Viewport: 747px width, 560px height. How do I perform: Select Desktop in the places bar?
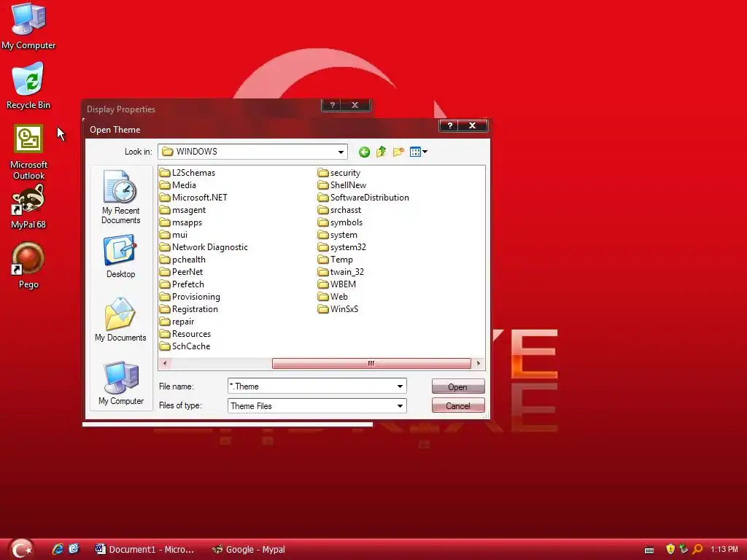120,256
